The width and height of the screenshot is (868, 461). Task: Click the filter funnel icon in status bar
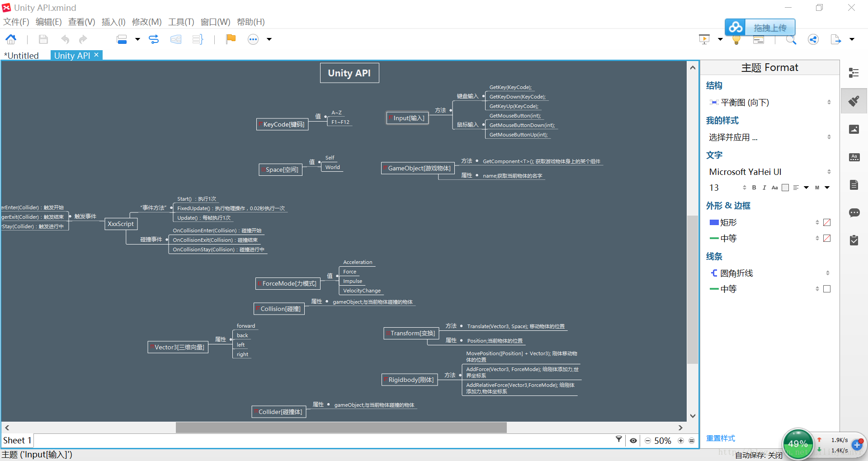click(x=619, y=439)
